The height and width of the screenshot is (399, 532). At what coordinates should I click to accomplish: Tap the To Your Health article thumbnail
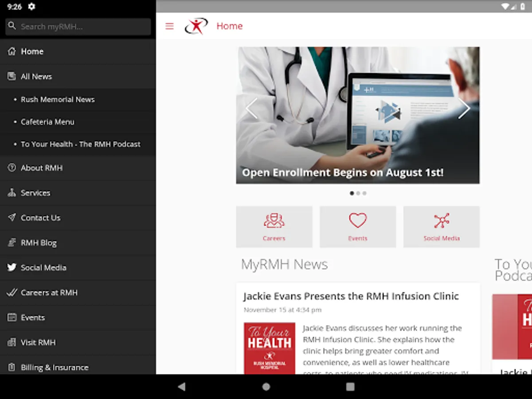tap(270, 348)
